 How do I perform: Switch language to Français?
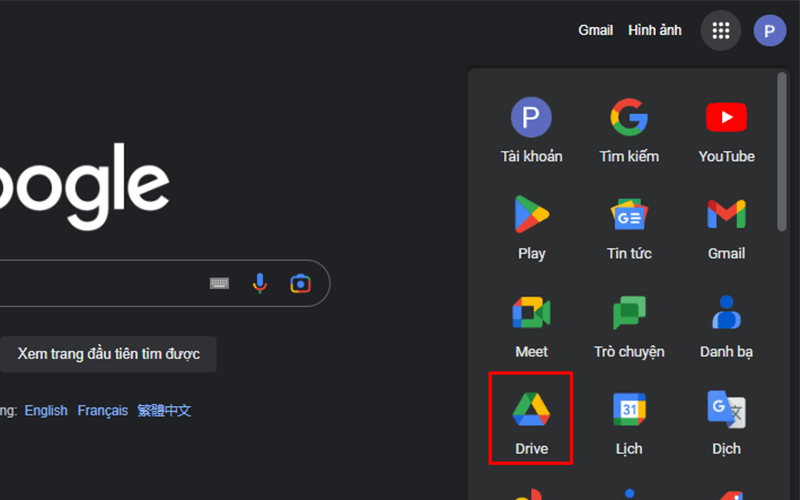click(103, 411)
